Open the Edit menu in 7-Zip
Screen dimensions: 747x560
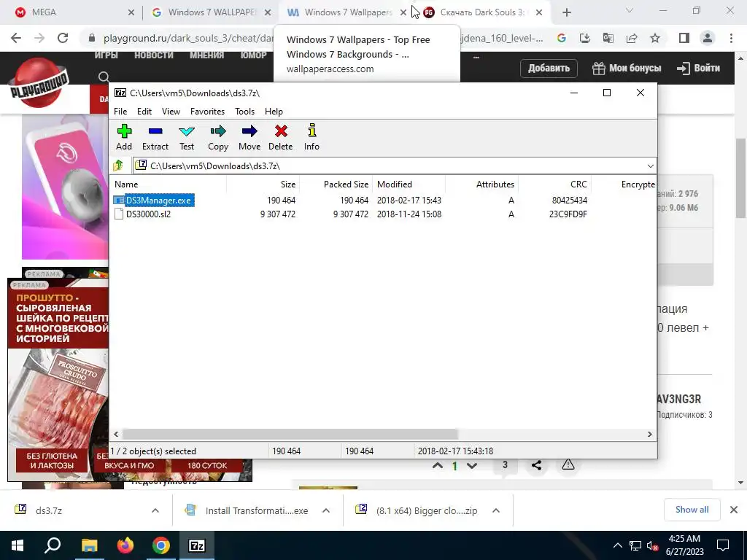[144, 112]
